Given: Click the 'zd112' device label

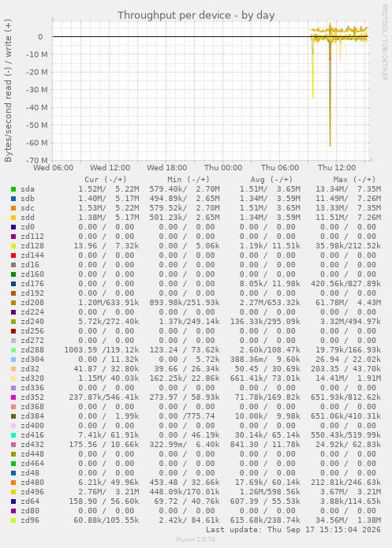Looking at the screenshot, I should (32, 237).
